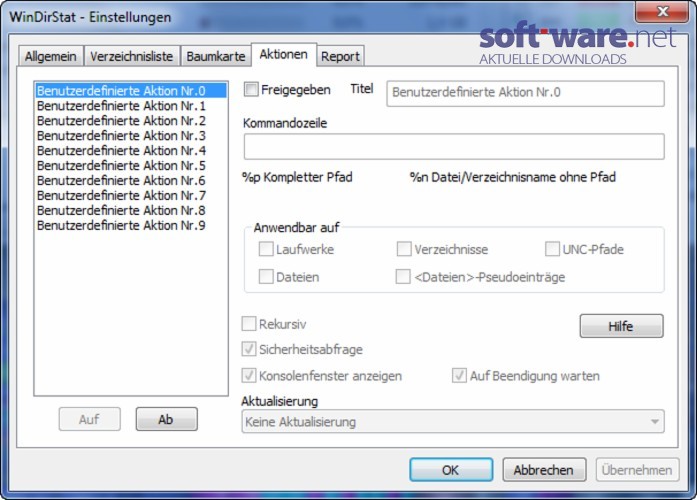Switch to the Allgemein tab
The image size is (697, 500).
51,56
